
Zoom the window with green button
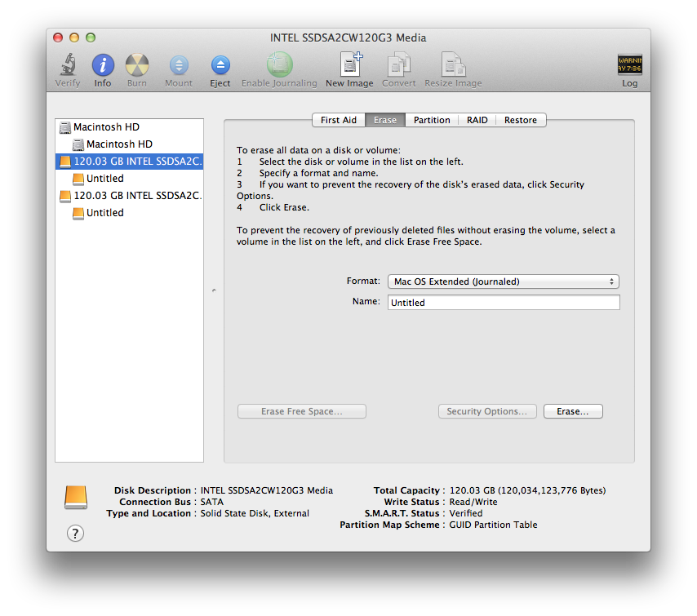click(91, 38)
